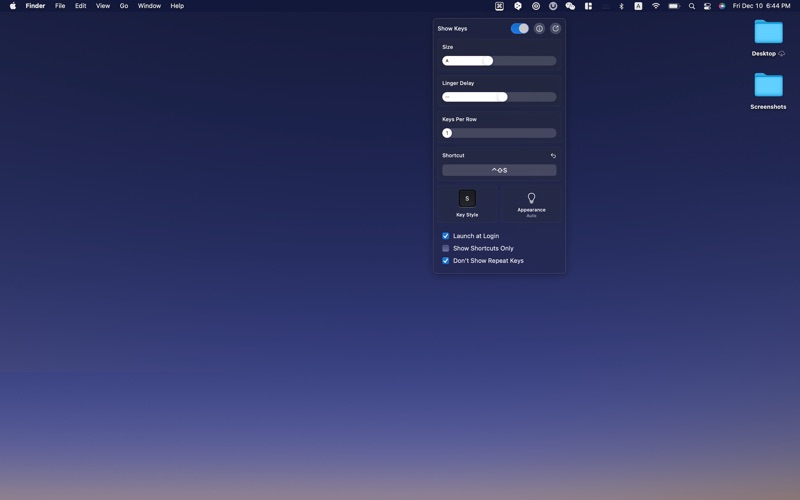Click the Bluetooth status icon

(x=621, y=6)
